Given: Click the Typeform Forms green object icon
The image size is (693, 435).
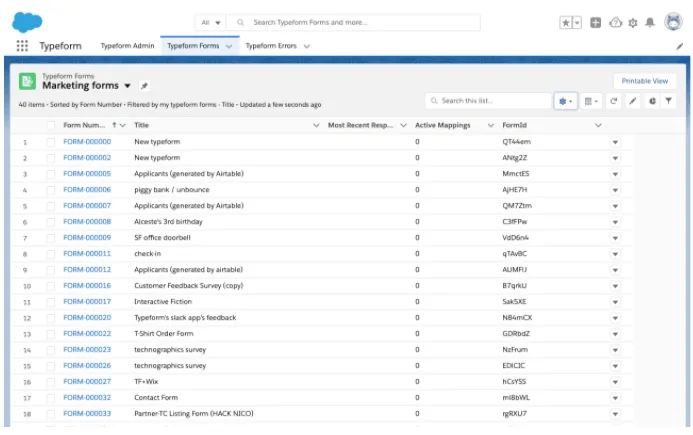Looking at the screenshot, I should pos(27,81).
